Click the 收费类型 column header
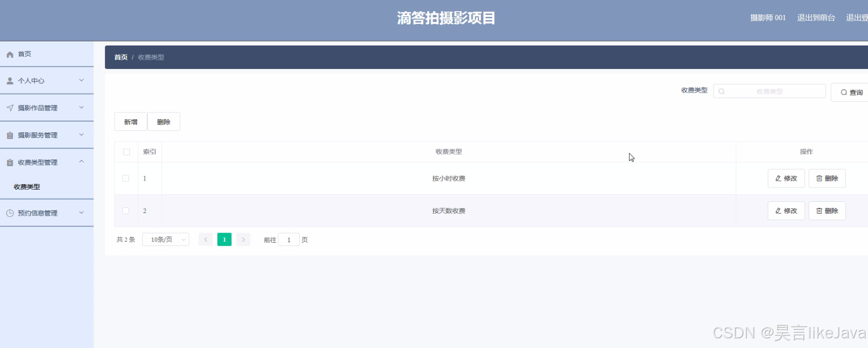Image resolution: width=868 pixels, height=348 pixels. [x=449, y=152]
